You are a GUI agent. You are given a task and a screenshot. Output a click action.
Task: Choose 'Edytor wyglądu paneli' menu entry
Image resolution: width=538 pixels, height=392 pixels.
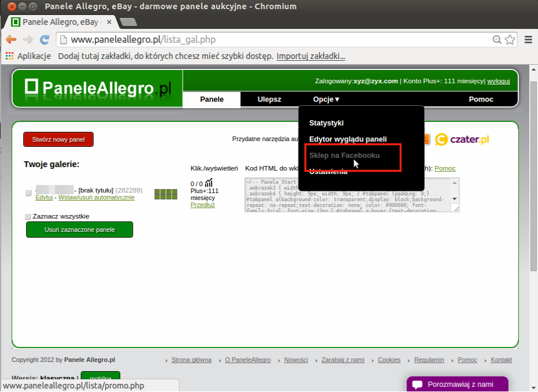348,139
